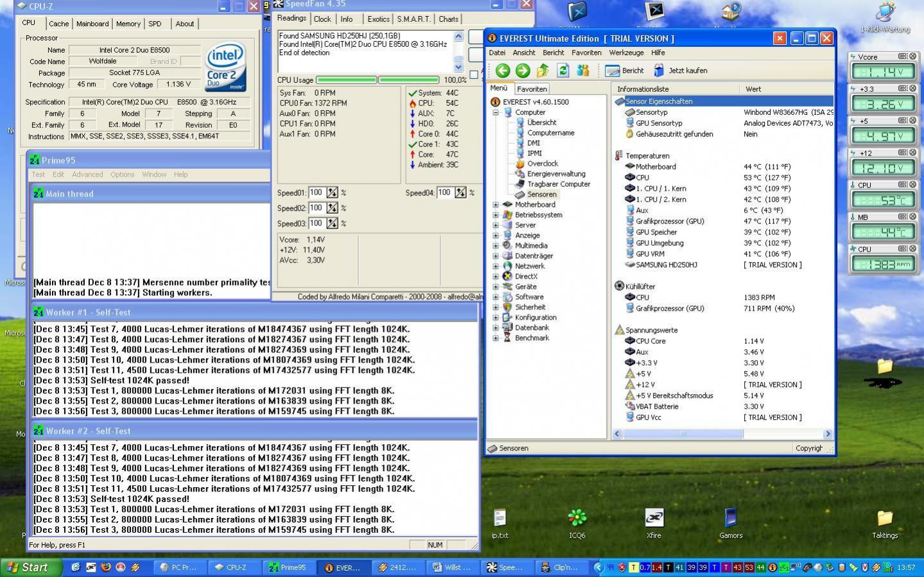
Task: Expand the Datenträger tree node
Action: 496,256
